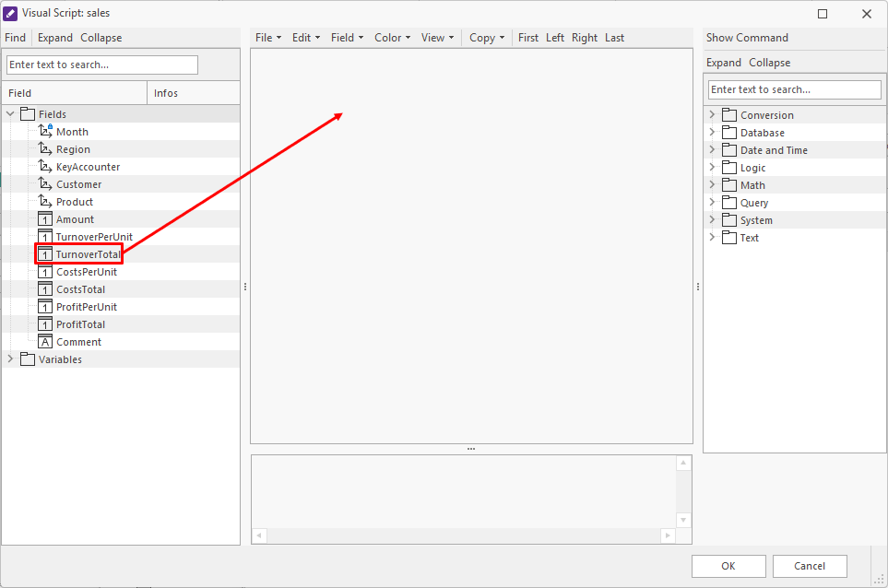This screenshot has height=588, width=888.
Task: Expand the Conversion command category
Action: click(x=712, y=114)
